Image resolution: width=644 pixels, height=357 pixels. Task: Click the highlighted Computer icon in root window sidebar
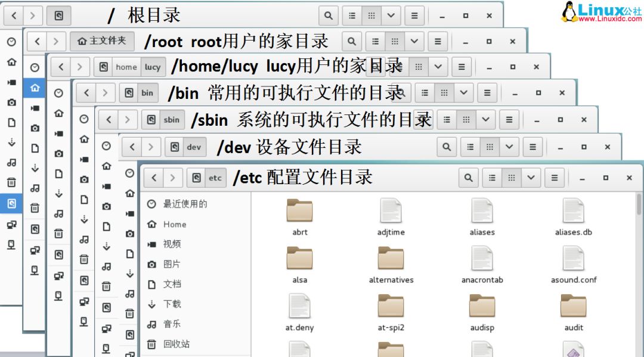[x=11, y=203]
